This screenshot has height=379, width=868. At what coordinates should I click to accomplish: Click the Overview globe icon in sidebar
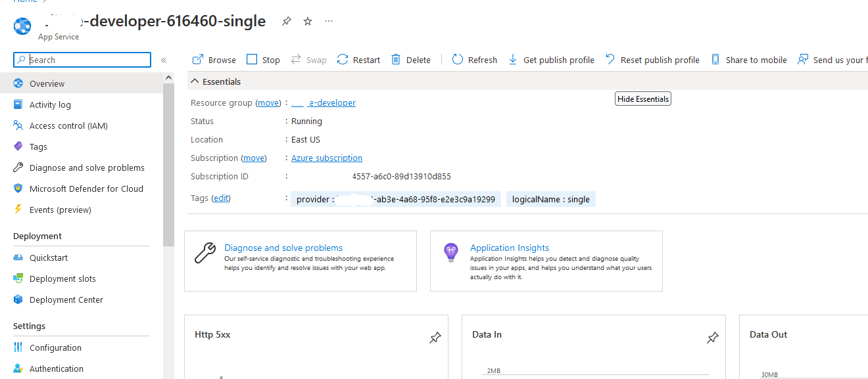[x=18, y=83]
